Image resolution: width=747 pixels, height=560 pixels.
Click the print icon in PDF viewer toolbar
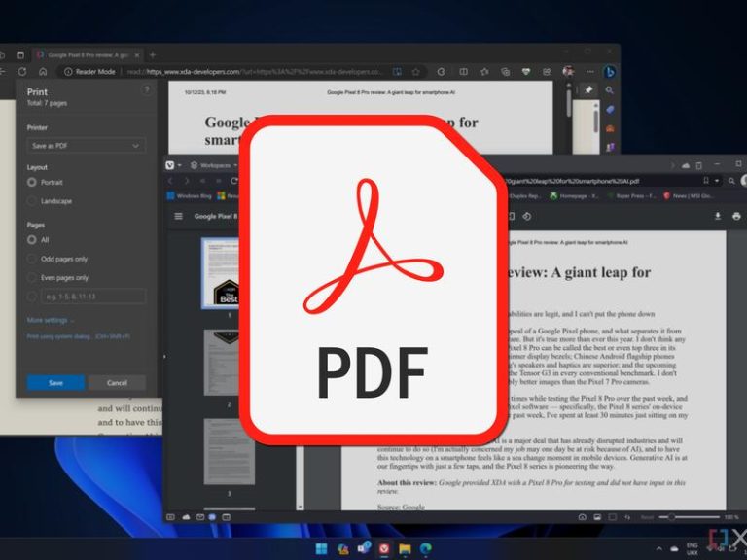click(x=736, y=216)
